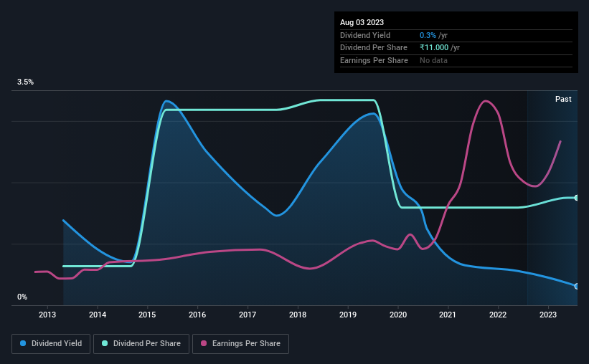
Task: Click the 0.3% Dividend Yield tooltip value
Action: [x=428, y=35]
